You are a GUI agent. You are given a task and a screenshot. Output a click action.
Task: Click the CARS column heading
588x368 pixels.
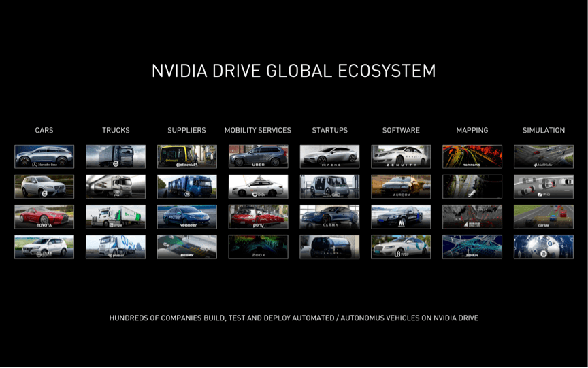(44, 130)
